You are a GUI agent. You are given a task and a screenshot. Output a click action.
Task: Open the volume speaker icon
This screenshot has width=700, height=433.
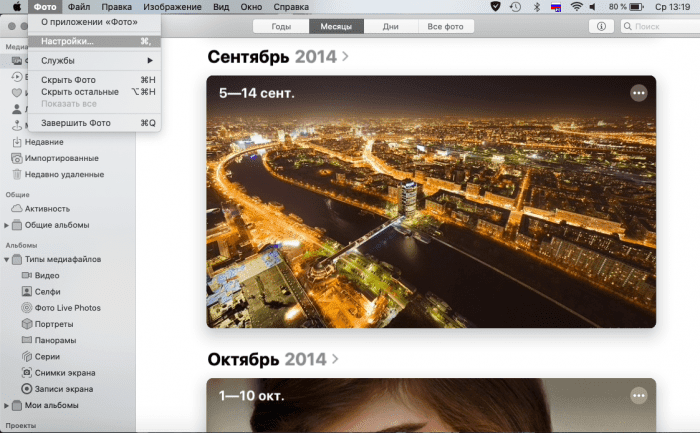point(593,7)
